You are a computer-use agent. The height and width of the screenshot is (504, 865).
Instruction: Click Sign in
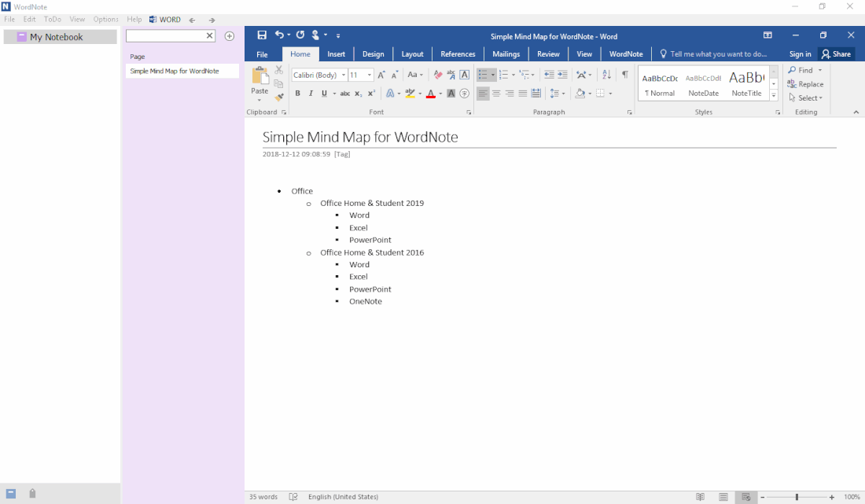[x=800, y=54]
